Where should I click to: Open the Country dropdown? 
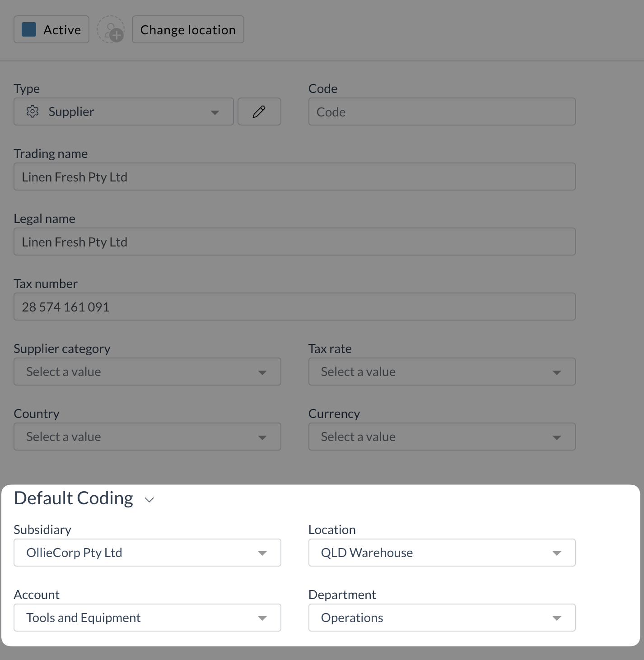[147, 437]
